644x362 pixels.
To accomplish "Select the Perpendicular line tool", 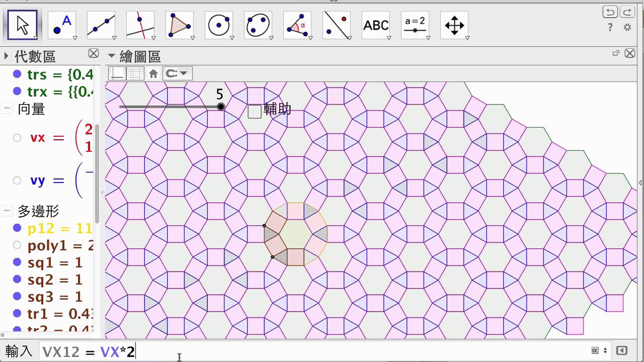I will click(140, 25).
